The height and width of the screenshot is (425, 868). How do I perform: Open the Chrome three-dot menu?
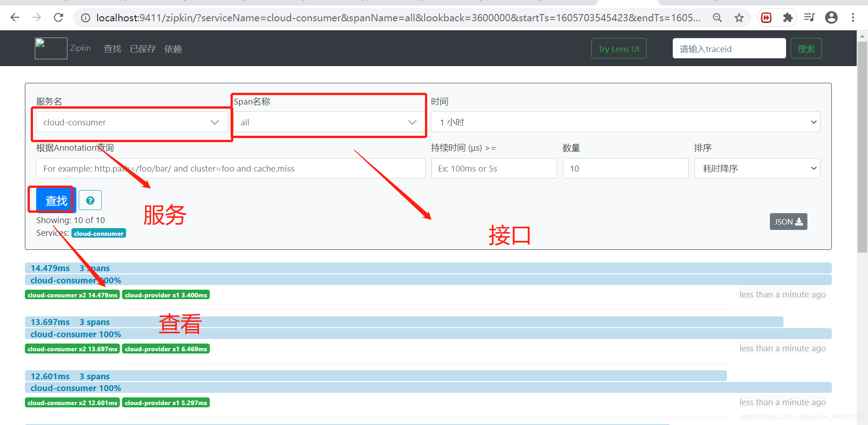click(x=853, y=18)
